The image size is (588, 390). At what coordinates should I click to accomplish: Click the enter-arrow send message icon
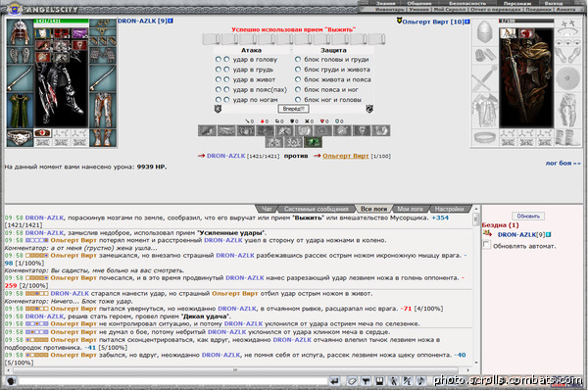tap(334, 381)
